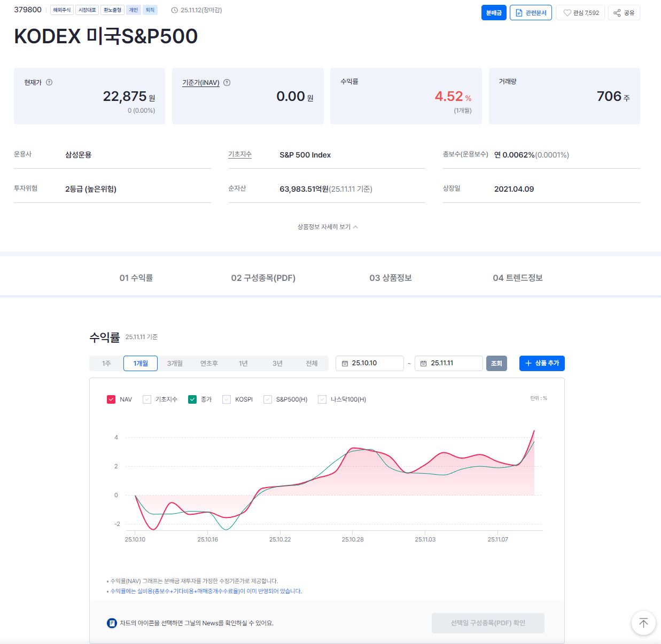
Task: Click the 2등급 (높은위험) risk value
Action: coord(91,189)
